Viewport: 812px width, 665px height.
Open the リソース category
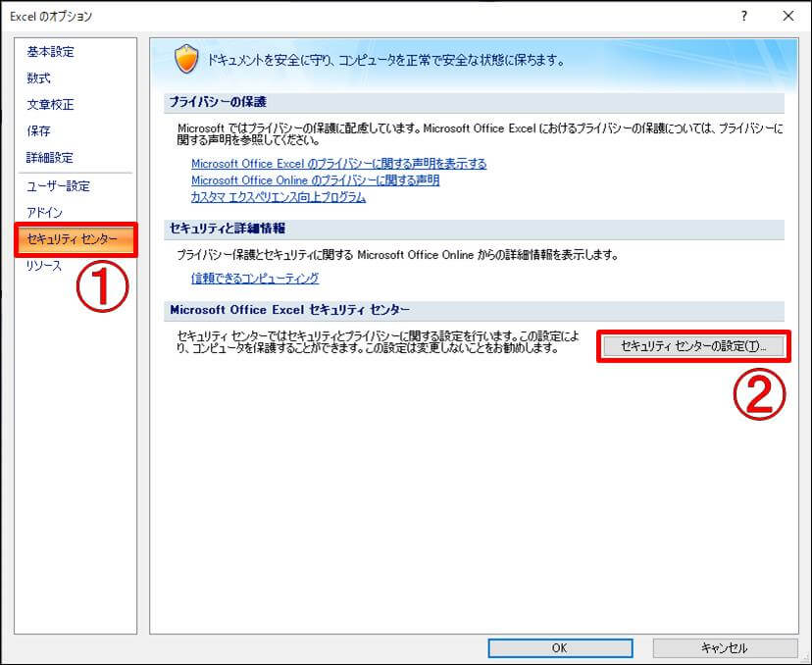pos(44,266)
